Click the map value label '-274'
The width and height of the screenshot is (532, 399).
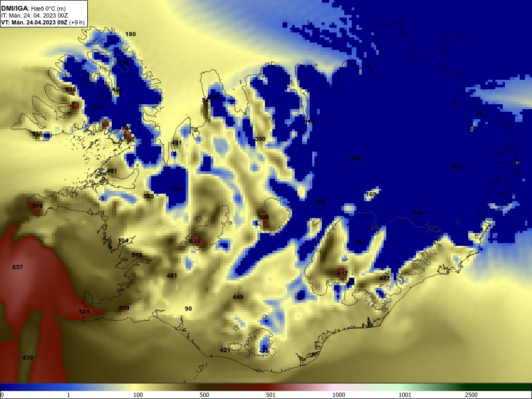tap(97, 107)
